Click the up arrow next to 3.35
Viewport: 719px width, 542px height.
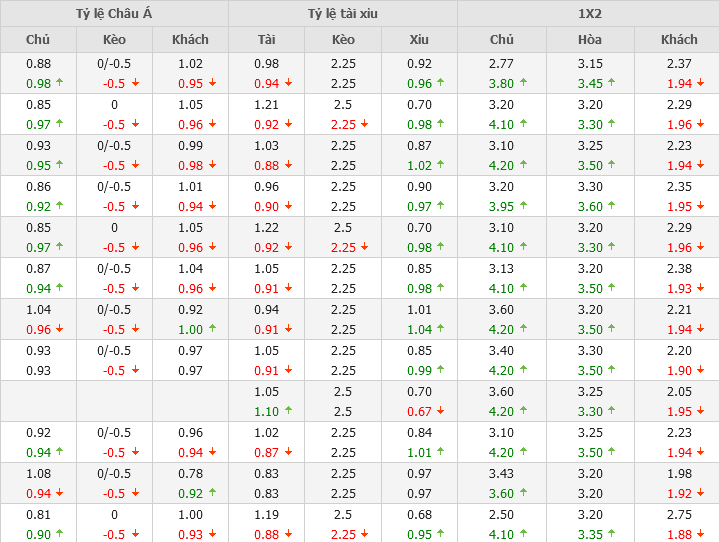(x=613, y=535)
